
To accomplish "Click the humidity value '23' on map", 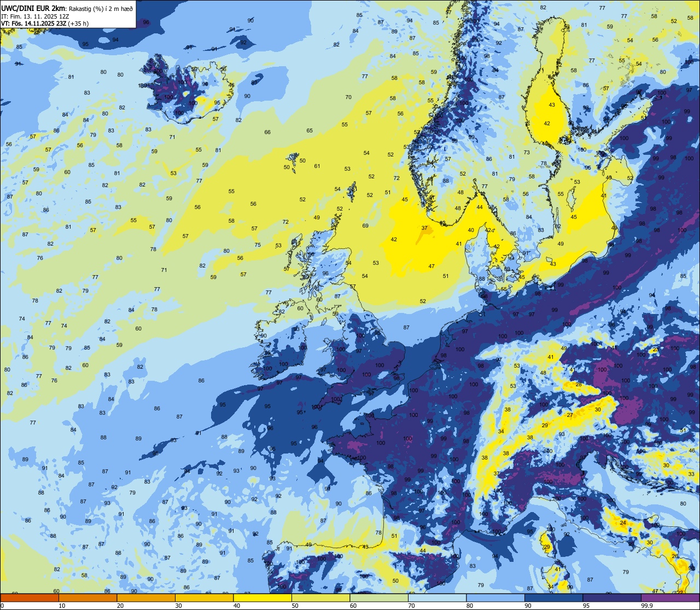I will tap(655, 350).
